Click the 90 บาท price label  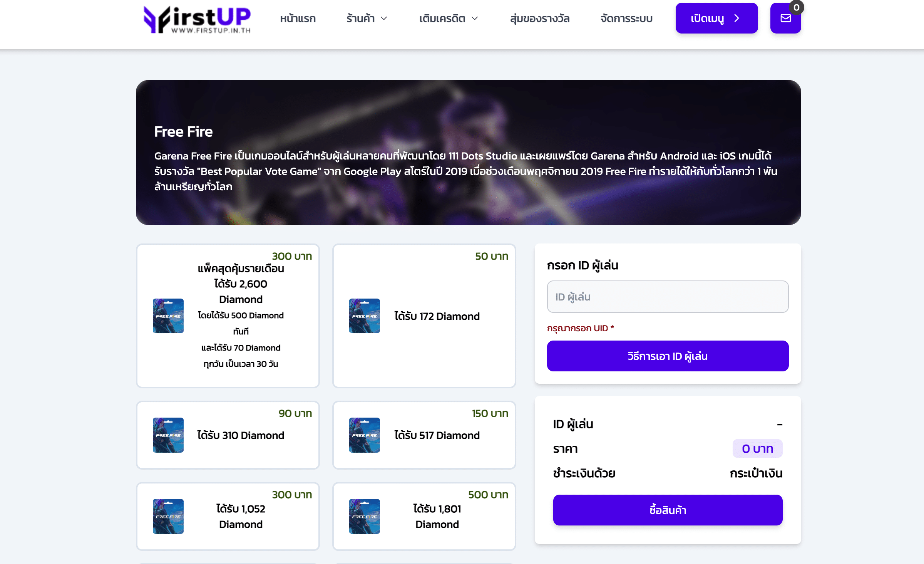tap(295, 413)
